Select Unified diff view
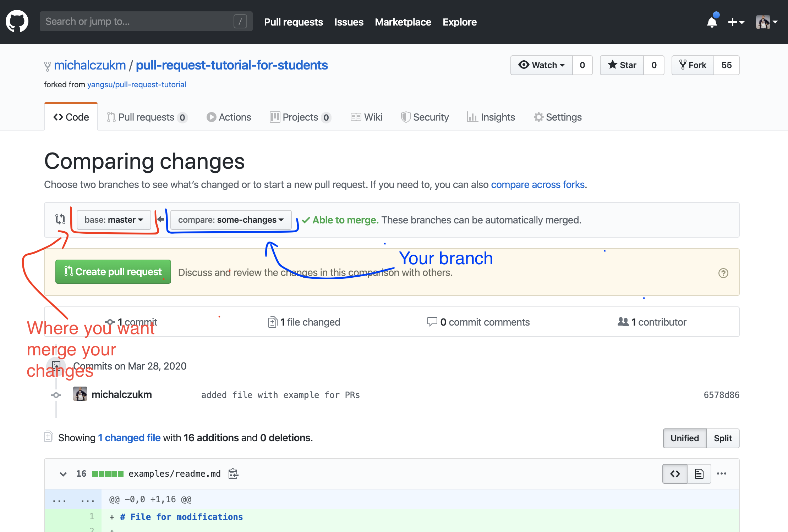This screenshot has width=788, height=532. 685,438
